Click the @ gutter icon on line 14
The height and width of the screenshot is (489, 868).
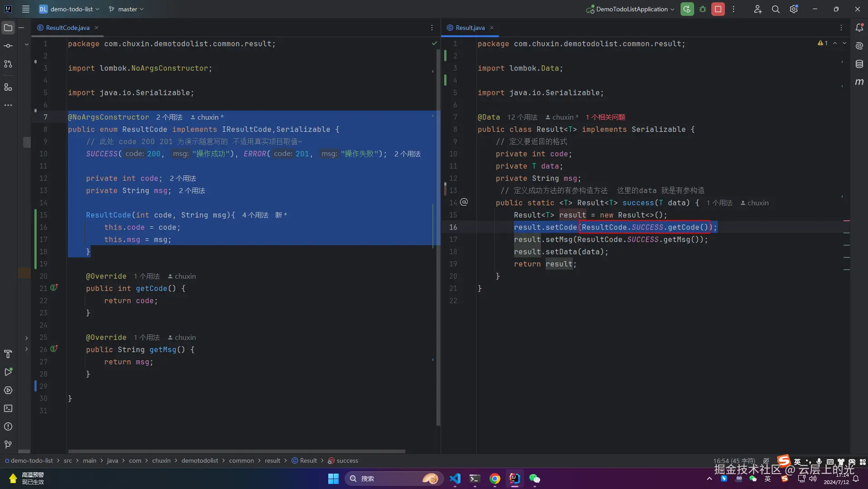(464, 202)
